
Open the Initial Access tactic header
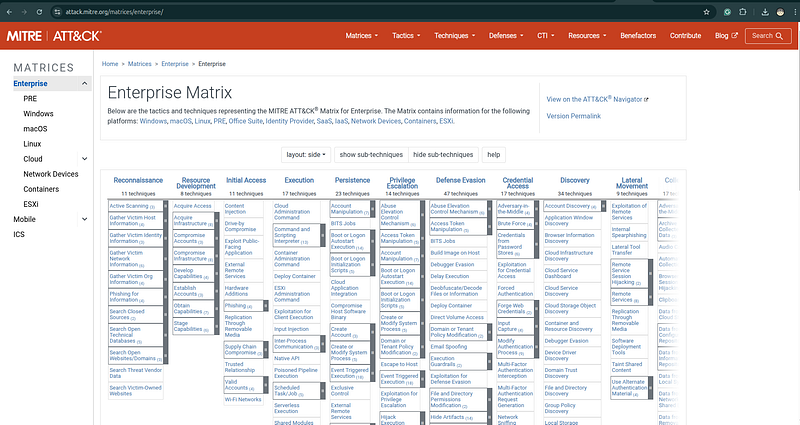point(246,181)
